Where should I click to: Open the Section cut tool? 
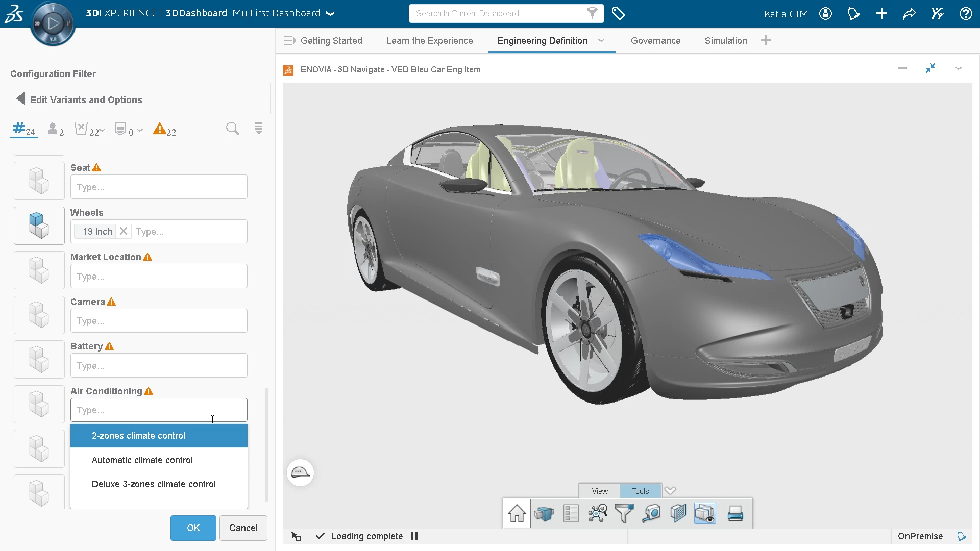point(678,513)
